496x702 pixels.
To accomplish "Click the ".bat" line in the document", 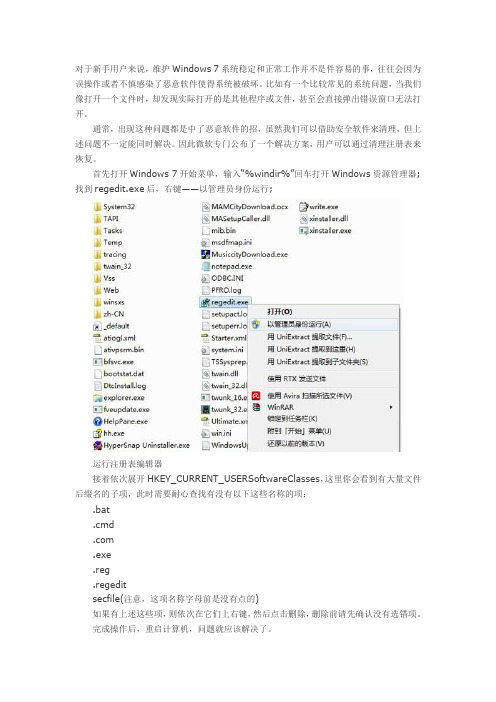I will (x=101, y=510).
